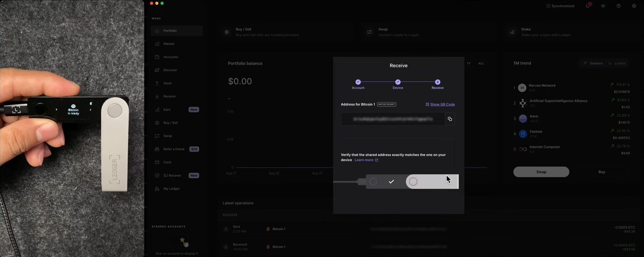The height and width of the screenshot is (257, 644).
Task: Click the Received Bitcoin 1 operation row
Action: pyautogui.click(x=429, y=247)
